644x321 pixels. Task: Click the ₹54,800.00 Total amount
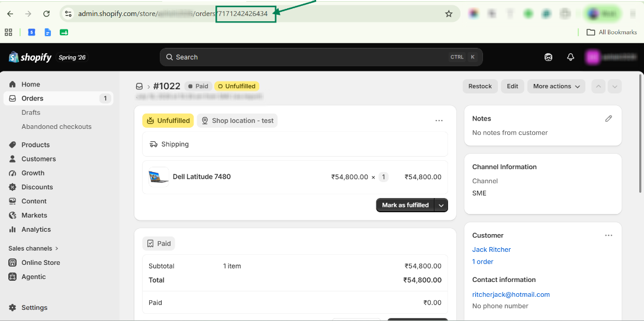pos(422,280)
